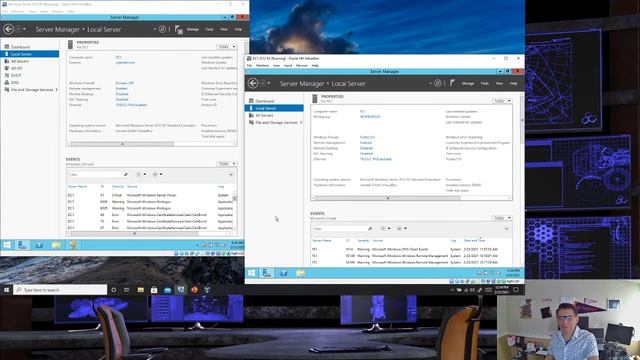Refresh DC1 Server Manager view
This screenshot has width=640, height=360.
[162, 29]
